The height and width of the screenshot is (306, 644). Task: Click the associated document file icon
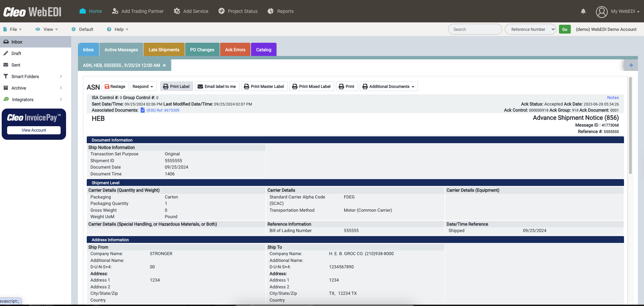143,110
